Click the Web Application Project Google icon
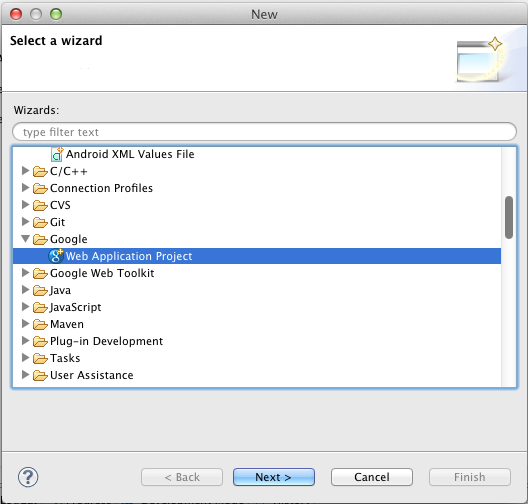 56,256
